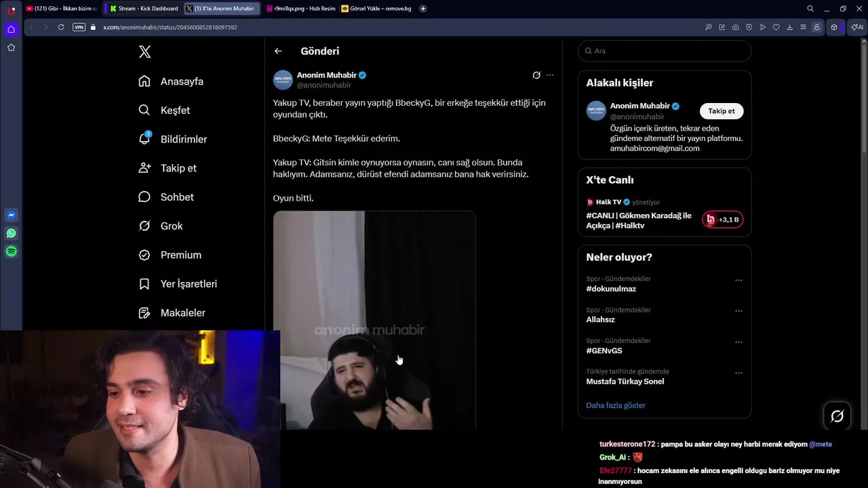The height and width of the screenshot is (488, 868).
Task: Focus the Ara search field
Action: point(665,51)
